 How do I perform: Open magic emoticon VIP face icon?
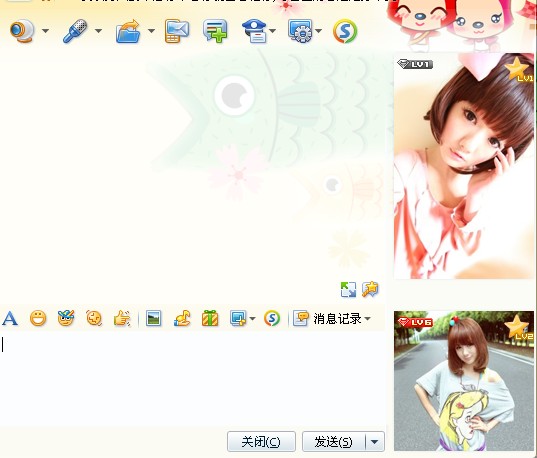66,318
